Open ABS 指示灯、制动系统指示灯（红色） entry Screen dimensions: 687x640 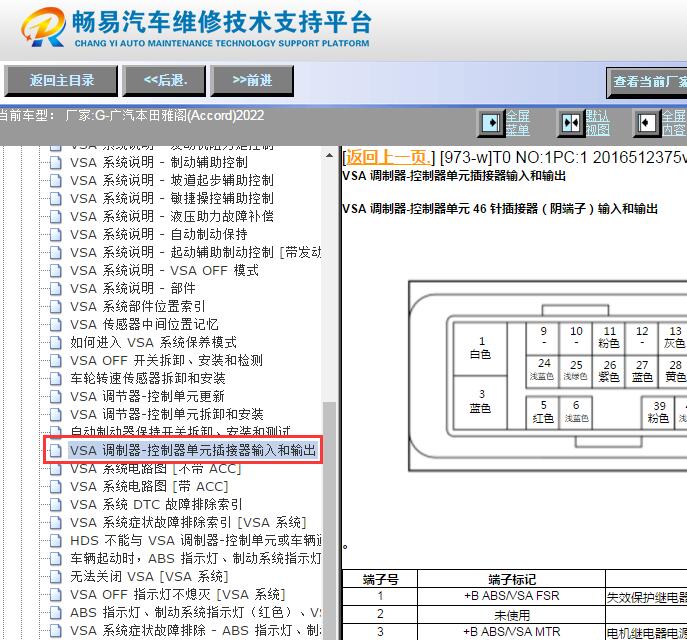[x=196, y=612]
